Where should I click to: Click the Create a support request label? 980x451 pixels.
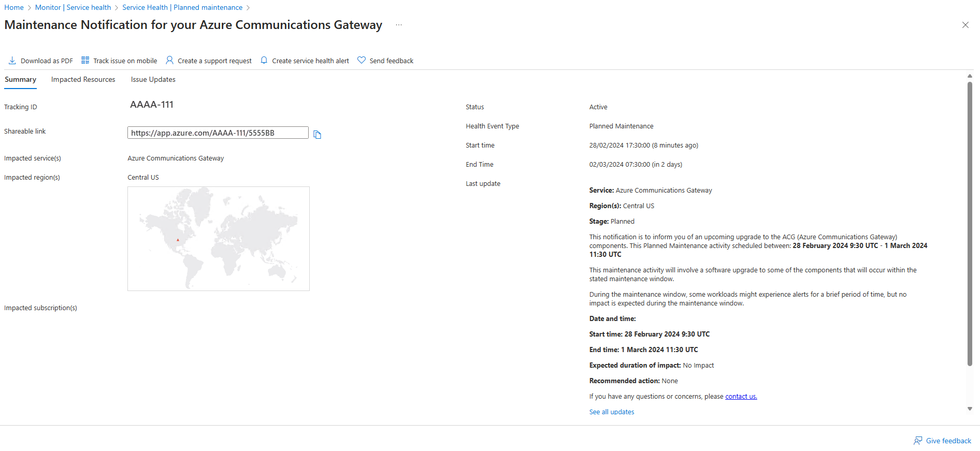coord(215,61)
